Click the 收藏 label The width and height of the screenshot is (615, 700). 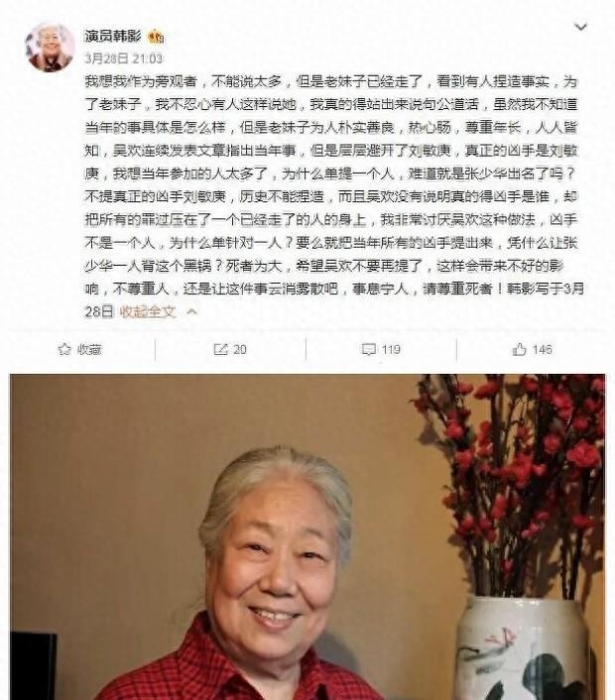coord(89,350)
